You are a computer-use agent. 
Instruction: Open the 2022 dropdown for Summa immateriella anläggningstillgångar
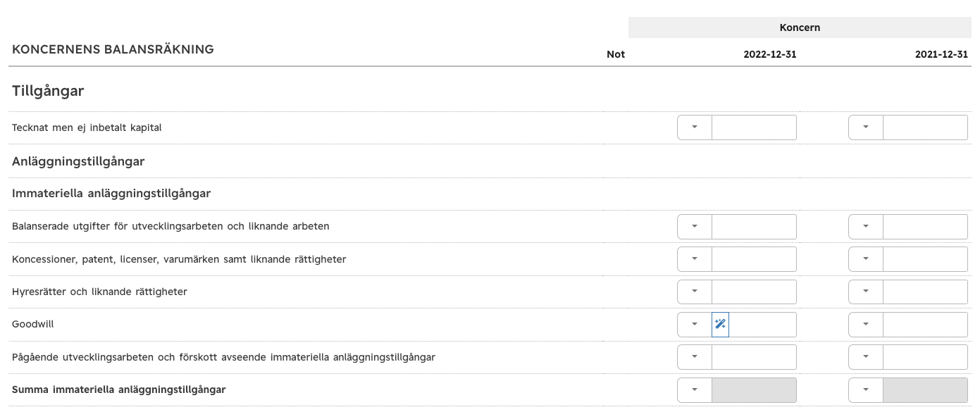click(x=695, y=390)
